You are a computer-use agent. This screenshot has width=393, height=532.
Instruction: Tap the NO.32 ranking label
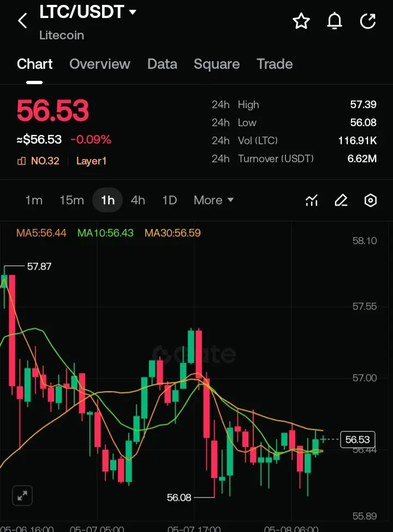tap(45, 161)
